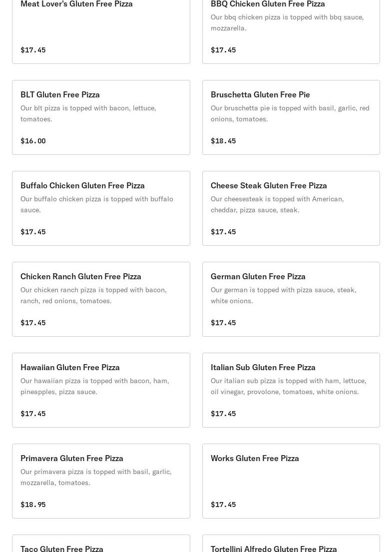Screen dimensions: 392x552
Task: Click the Chicken Ranch Gluten Free Pizza heading
Action: coord(81,276)
